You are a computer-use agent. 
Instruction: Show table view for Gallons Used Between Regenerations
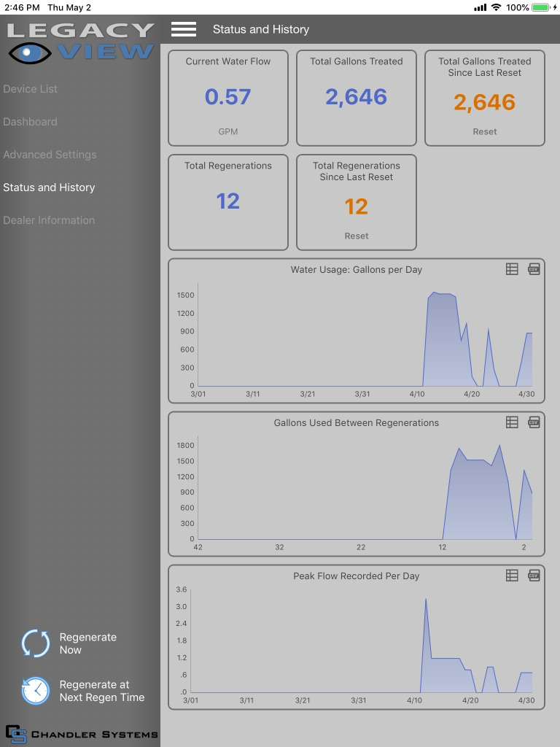512,422
